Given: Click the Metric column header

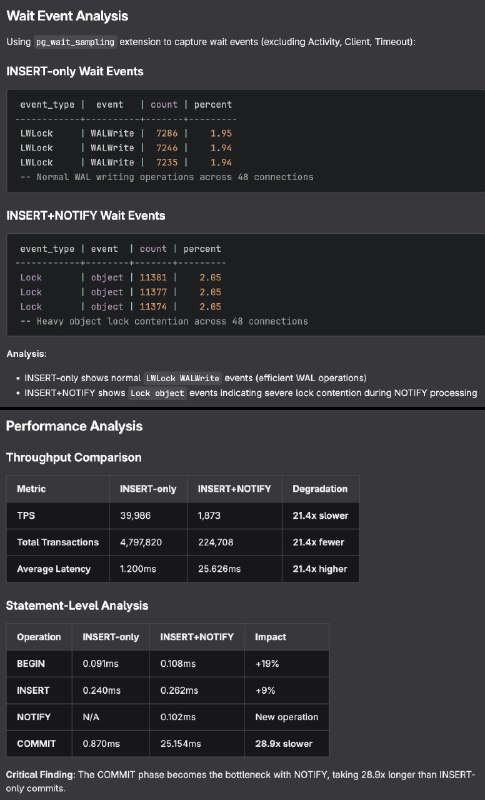Looking at the screenshot, I should (31, 489).
